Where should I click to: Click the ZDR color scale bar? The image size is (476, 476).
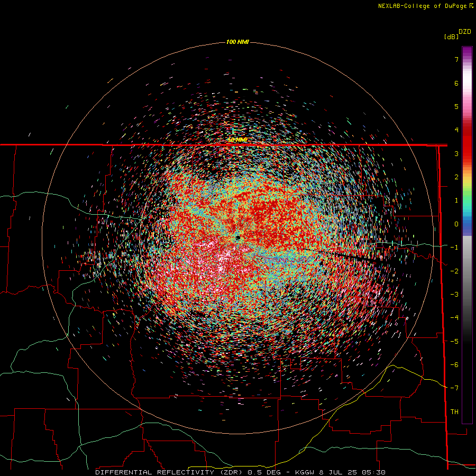click(467, 235)
